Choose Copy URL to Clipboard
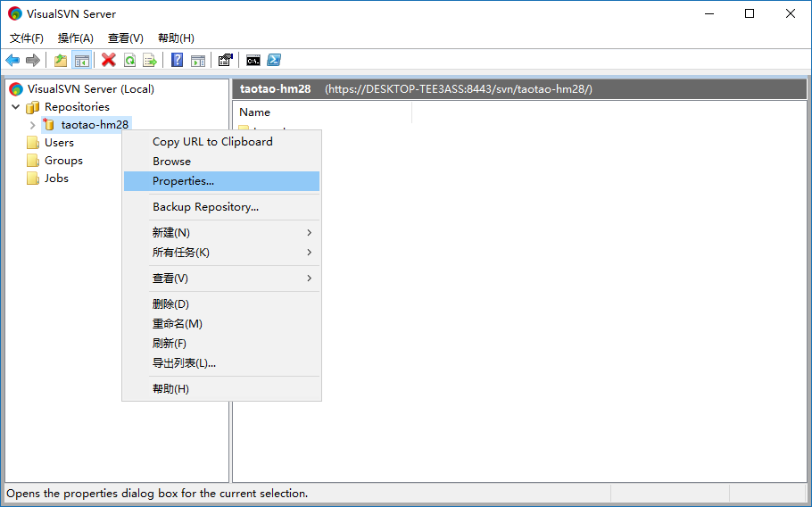 pyautogui.click(x=221, y=141)
